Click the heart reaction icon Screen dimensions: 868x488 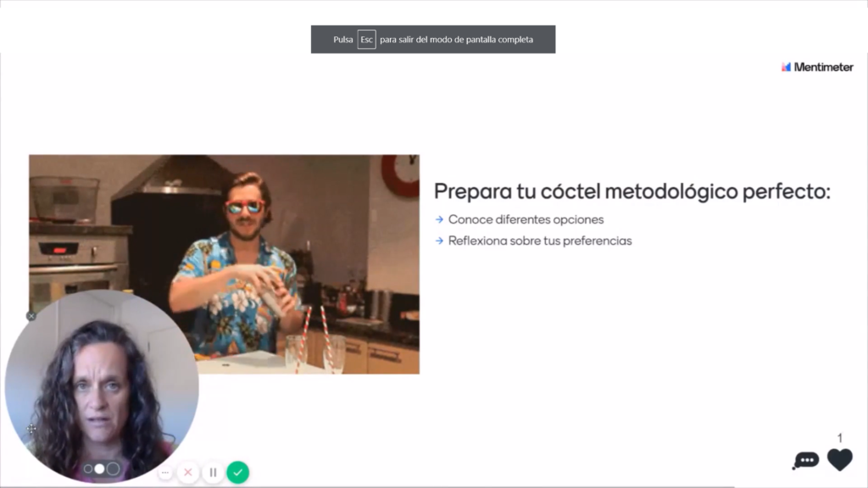click(x=839, y=459)
